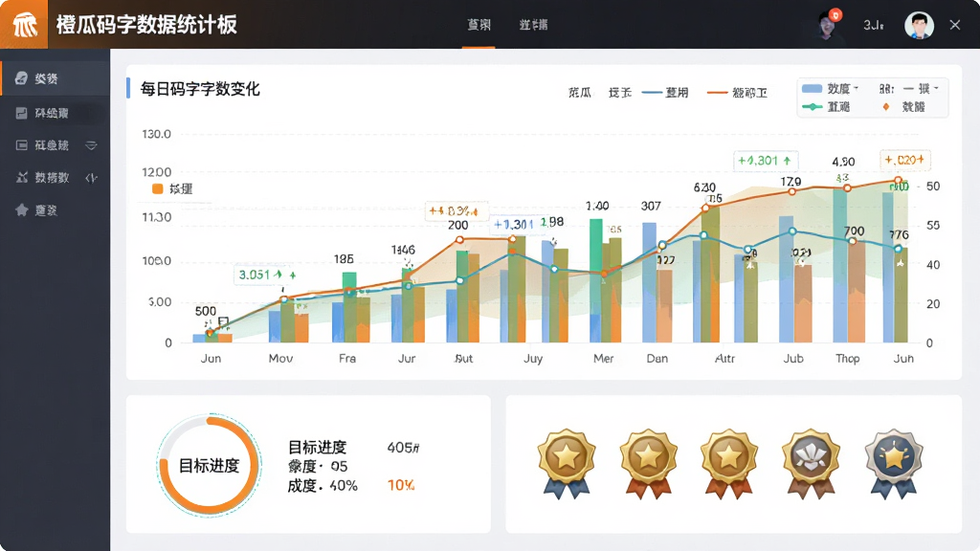The image size is (980, 551).
Task: Open the dark avatar with the red badge
Action: point(828,25)
